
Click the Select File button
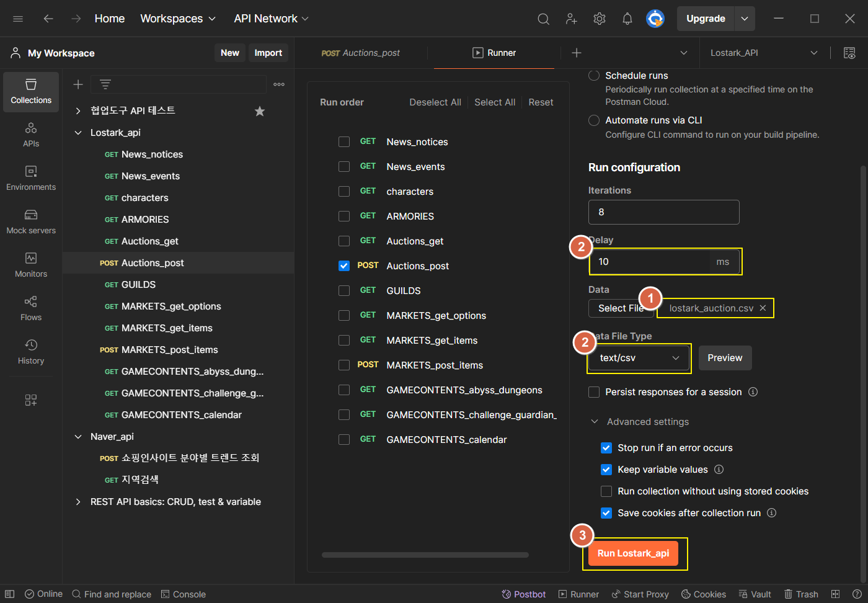point(621,308)
